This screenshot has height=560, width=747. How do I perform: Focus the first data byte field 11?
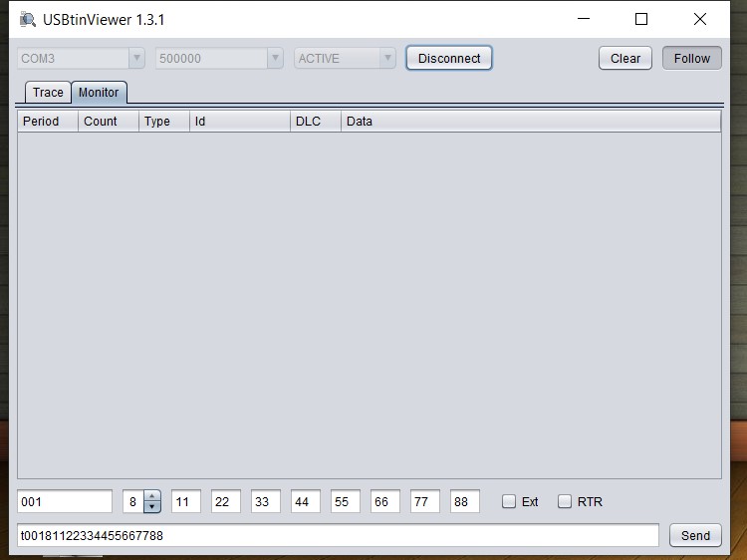point(186,502)
